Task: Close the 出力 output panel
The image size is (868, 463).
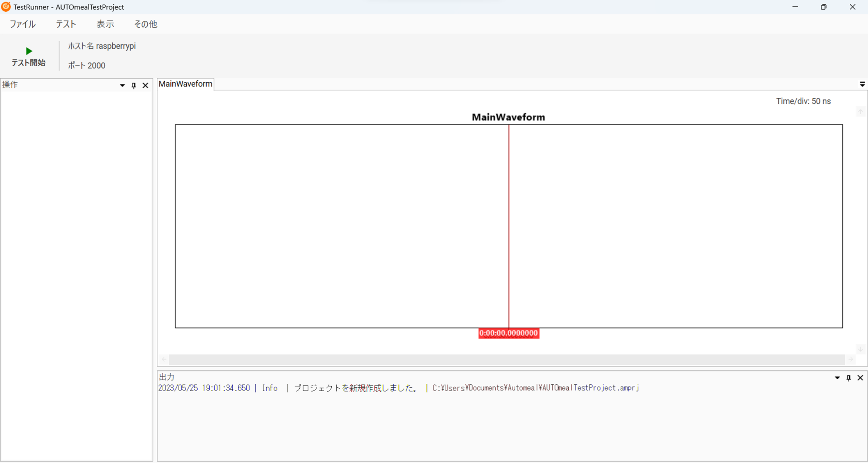Action: (x=860, y=378)
